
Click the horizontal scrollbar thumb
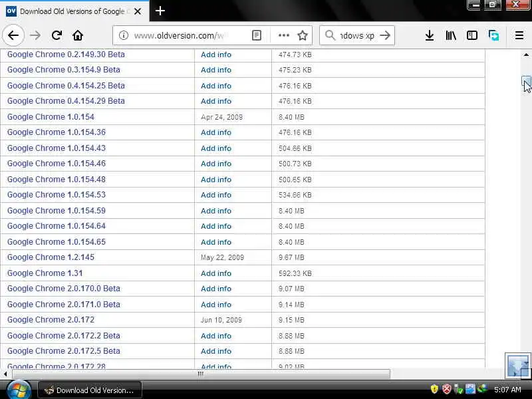click(x=201, y=374)
